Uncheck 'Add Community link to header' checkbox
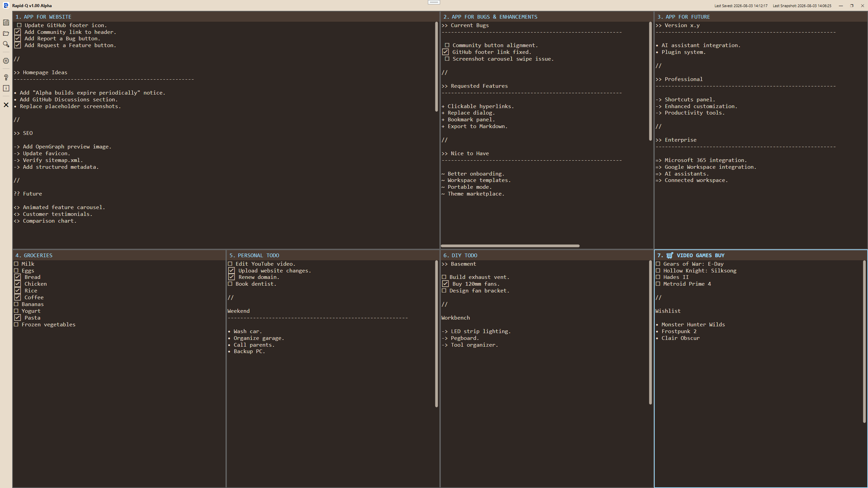The width and height of the screenshot is (868, 488). coord(18,32)
